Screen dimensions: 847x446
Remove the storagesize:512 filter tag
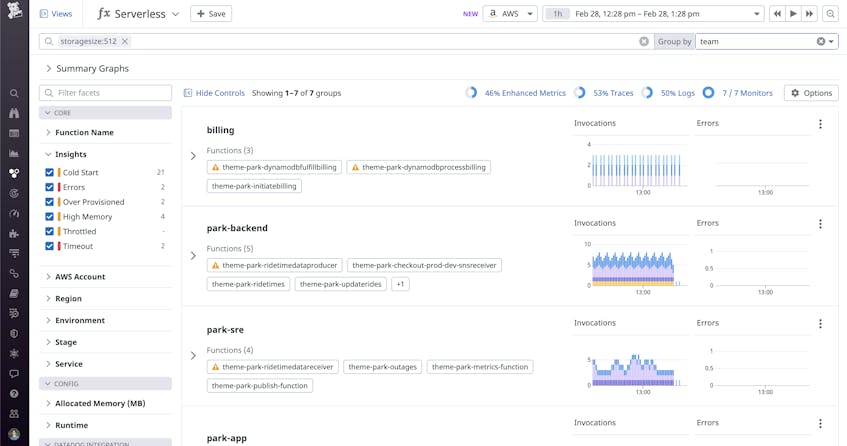click(x=125, y=41)
